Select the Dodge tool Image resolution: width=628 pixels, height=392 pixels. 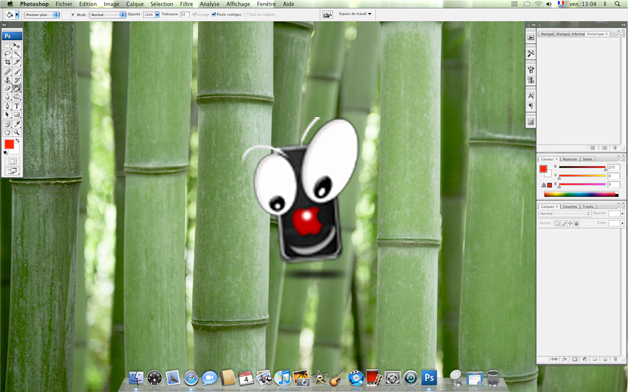(17, 97)
